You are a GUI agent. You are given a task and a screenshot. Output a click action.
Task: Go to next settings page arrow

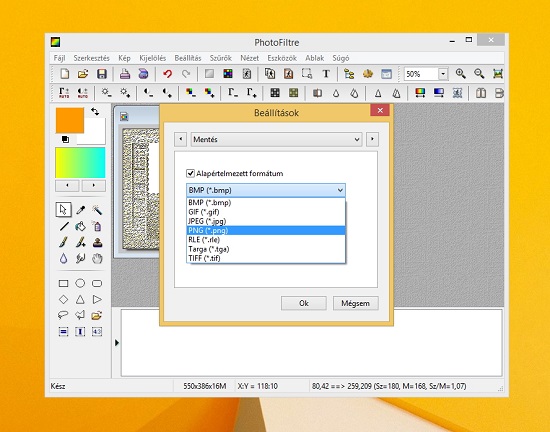coord(372,140)
